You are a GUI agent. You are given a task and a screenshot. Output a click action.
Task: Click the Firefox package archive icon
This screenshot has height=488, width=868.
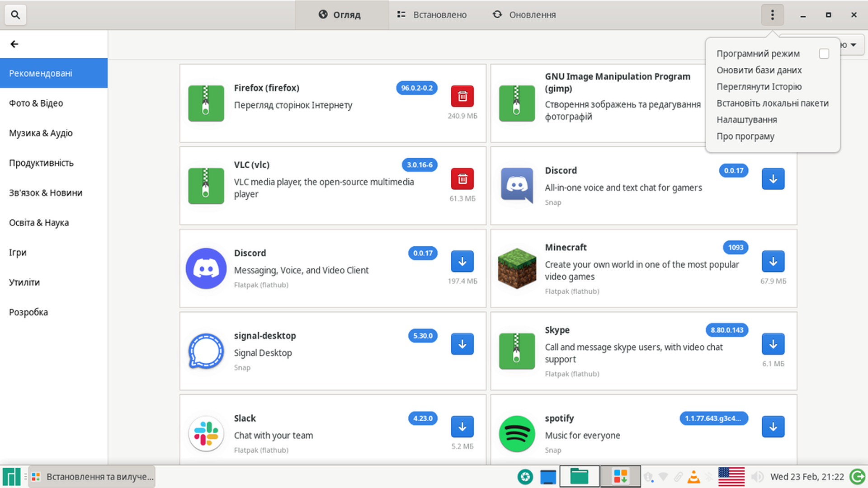pyautogui.click(x=206, y=103)
